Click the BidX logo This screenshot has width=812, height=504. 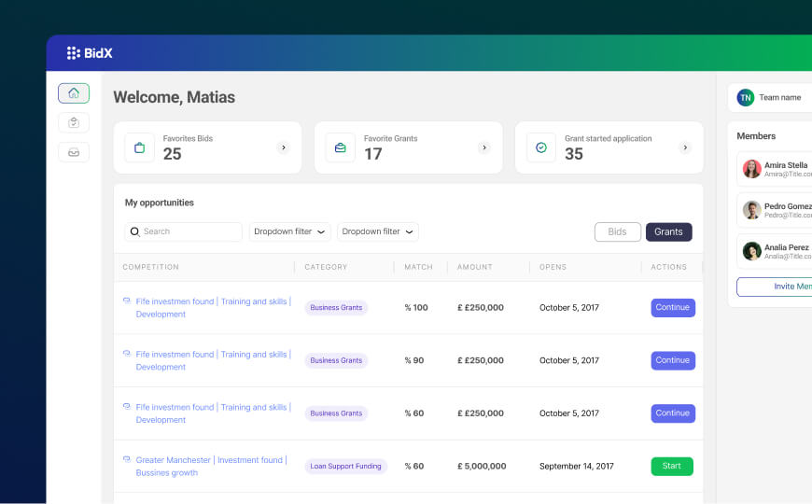click(x=90, y=53)
